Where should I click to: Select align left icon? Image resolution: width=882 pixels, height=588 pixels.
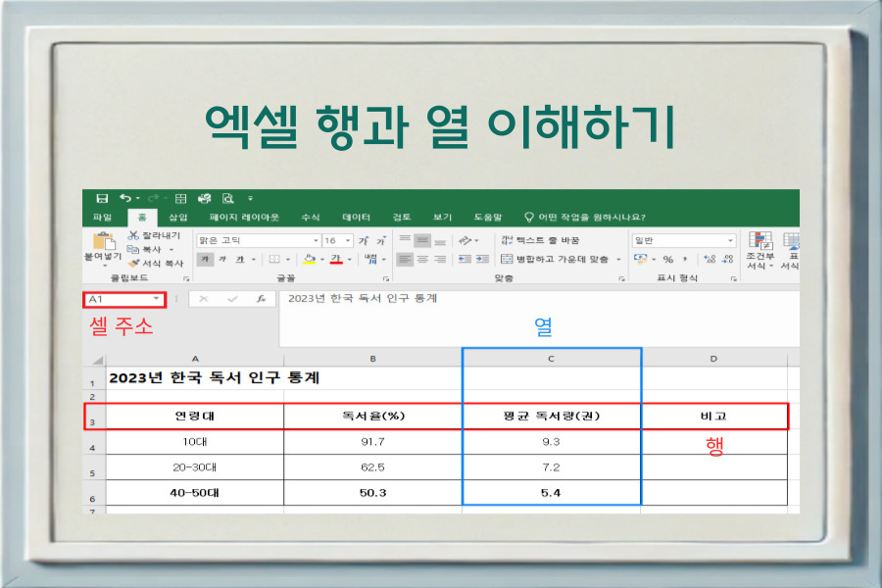[x=405, y=260]
